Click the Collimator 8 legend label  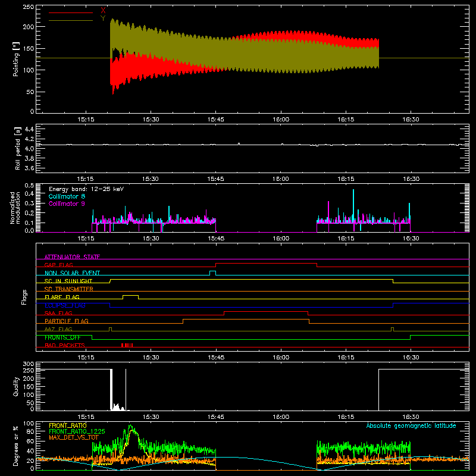coord(67,196)
